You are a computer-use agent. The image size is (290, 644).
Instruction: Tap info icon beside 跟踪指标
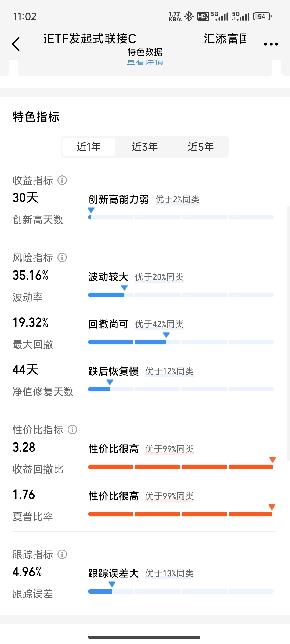point(62,554)
